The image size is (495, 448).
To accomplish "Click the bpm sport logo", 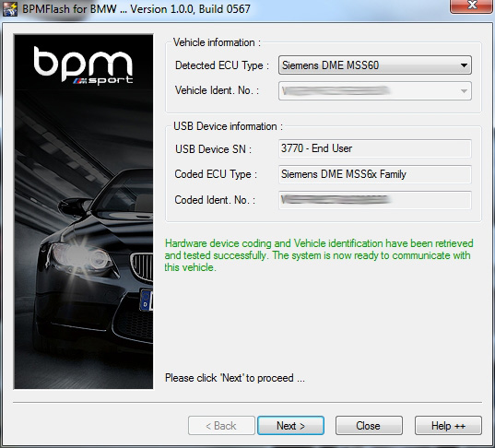I will tap(83, 65).
